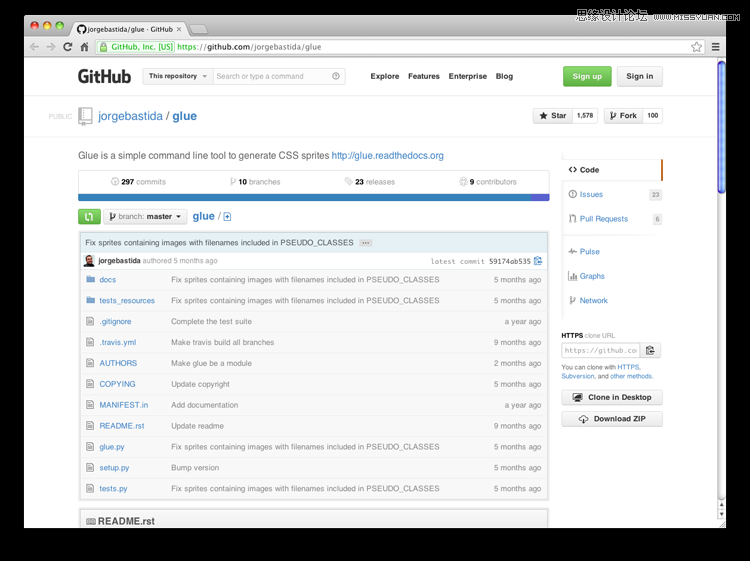Screen dimensions: 750x561
Task: Open Chrome hamburger menu icon
Action: (x=716, y=47)
